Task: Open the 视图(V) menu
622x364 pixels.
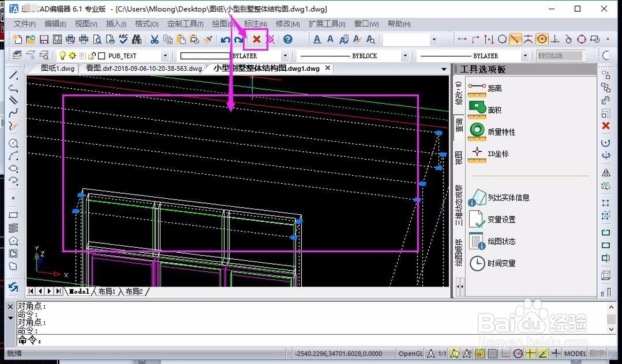Action: click(x=86, y=24)
